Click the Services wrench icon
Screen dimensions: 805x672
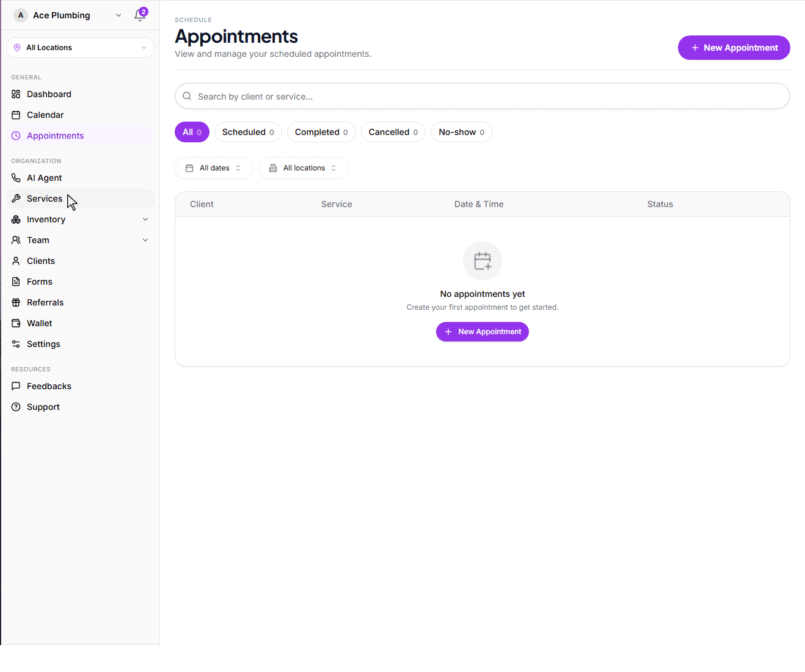coord(16,199)
